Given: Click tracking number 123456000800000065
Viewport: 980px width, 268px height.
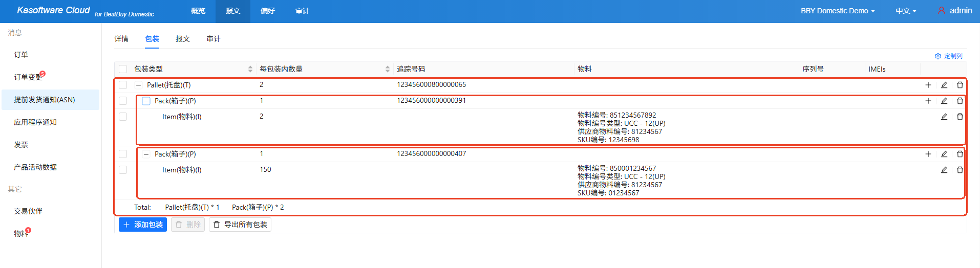Looking at the screenshot, I should 431,84.
